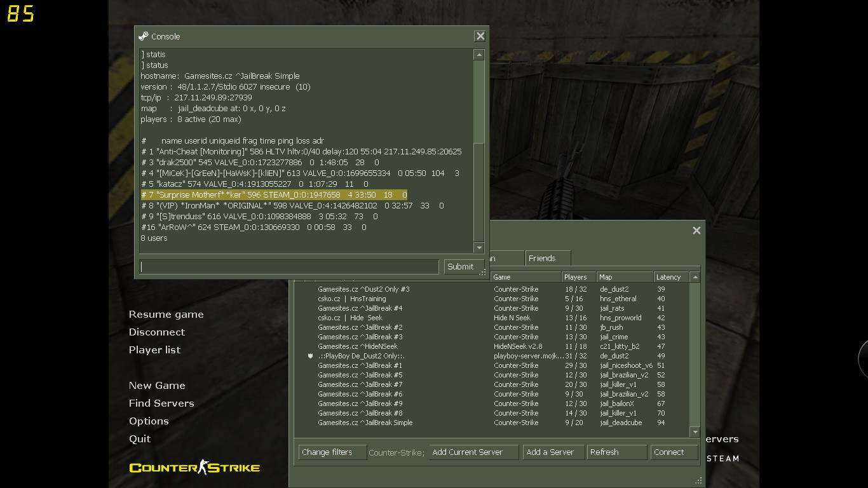The image size is (868, 488).
Task: Click console tcp/ip line 217.11.249.89:27939
Action: point(196,97)
